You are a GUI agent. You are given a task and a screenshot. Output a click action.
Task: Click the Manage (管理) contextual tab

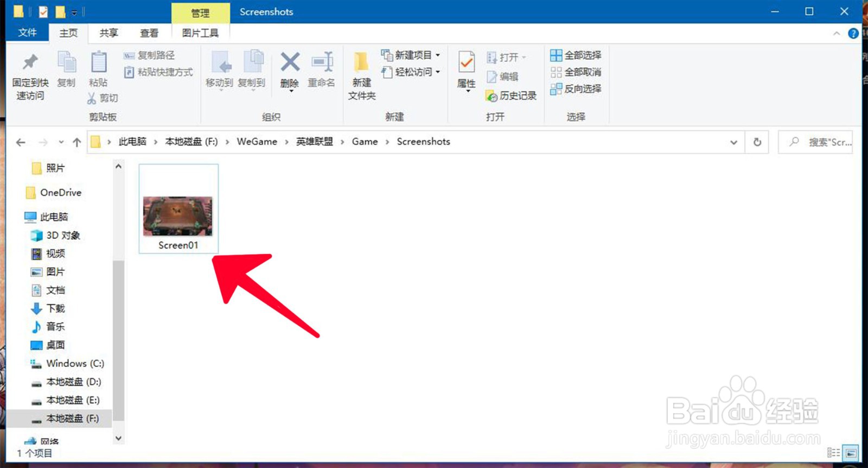tap(200, 12)
